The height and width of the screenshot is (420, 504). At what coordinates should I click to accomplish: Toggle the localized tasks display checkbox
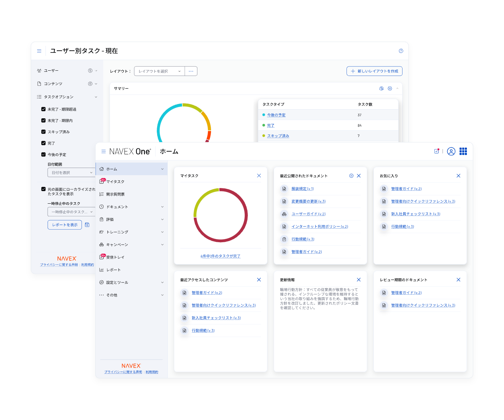pyautogui.click(x=43, y=189)
